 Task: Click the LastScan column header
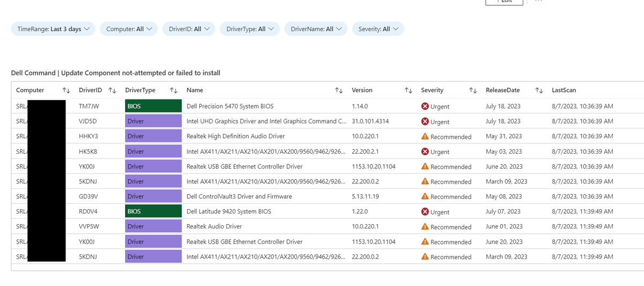pos(563,90)
